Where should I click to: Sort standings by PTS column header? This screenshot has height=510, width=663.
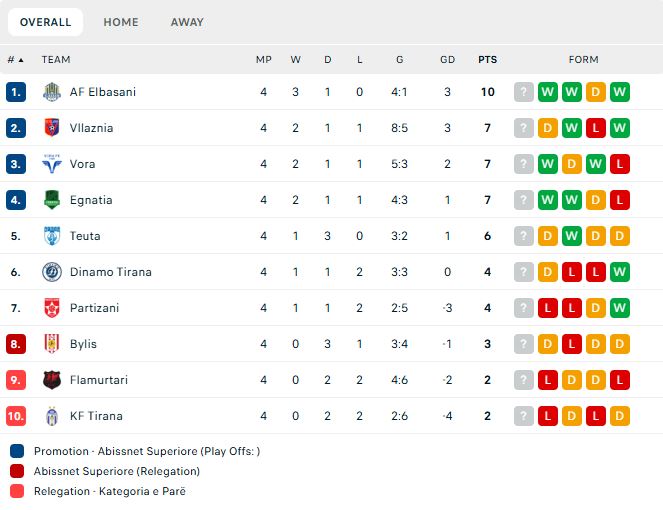click(488, 60)
